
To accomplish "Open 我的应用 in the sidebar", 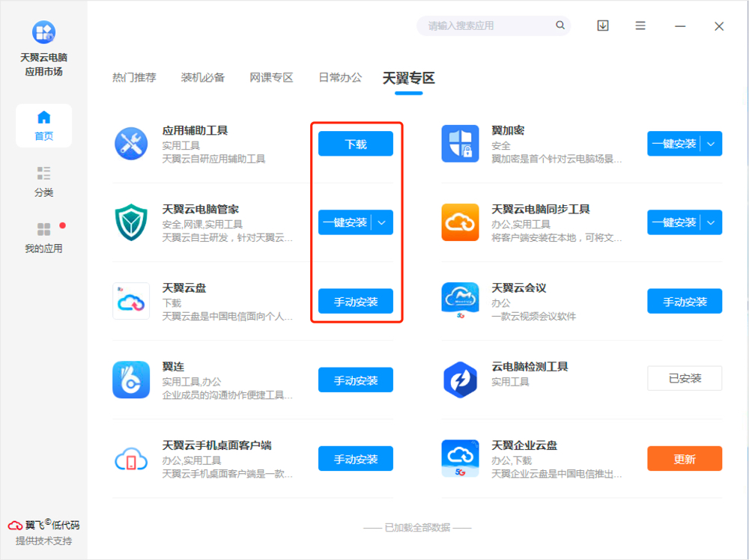I will (43, 238).
